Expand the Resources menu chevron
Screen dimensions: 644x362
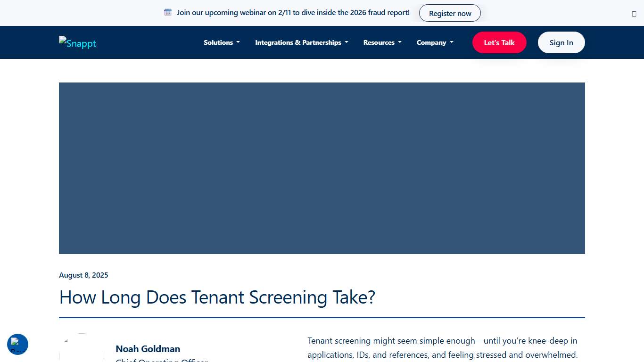[400, 42]
